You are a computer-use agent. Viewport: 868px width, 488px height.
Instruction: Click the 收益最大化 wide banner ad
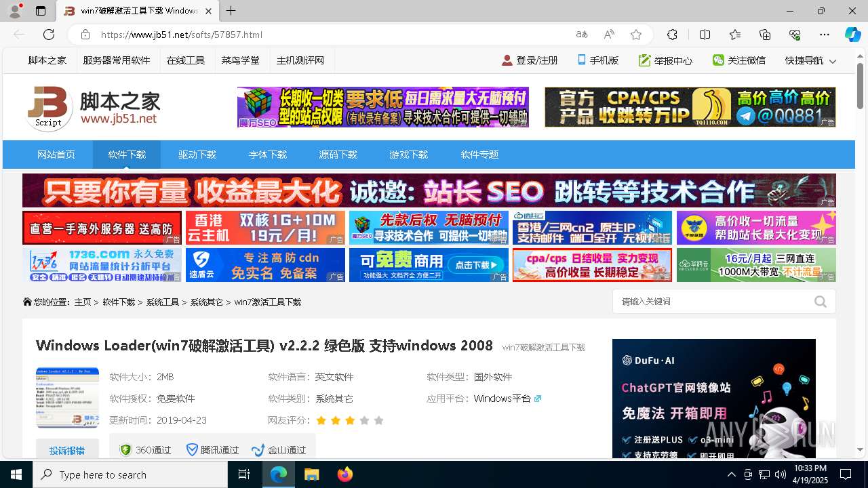coord(429,190)
